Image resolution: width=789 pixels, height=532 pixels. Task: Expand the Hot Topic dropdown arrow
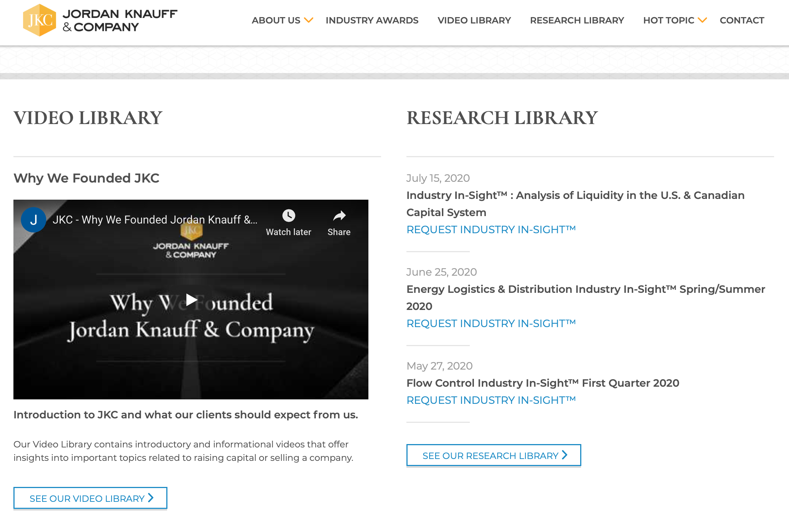tap(702, 20)
